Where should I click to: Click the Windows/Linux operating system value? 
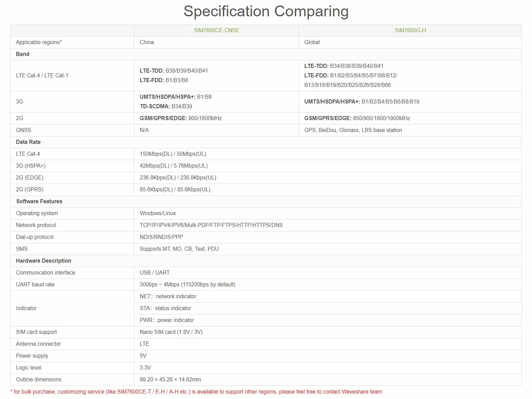tap(158, 213)
